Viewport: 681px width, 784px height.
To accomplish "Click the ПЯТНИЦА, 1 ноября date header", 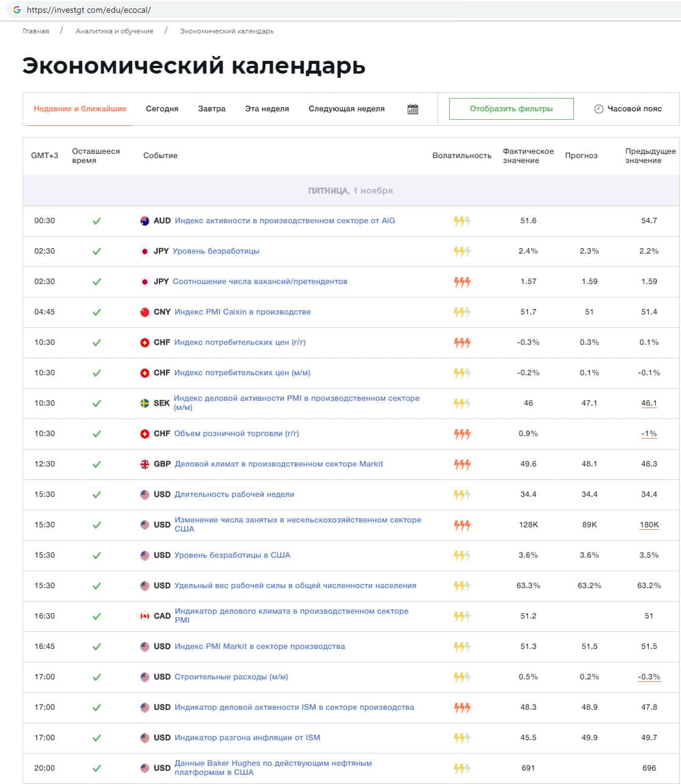I will coord(351,190).
